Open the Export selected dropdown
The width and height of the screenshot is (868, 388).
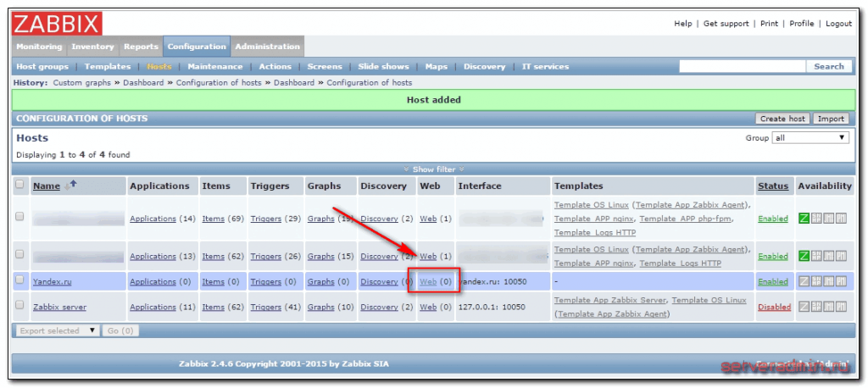58,330
